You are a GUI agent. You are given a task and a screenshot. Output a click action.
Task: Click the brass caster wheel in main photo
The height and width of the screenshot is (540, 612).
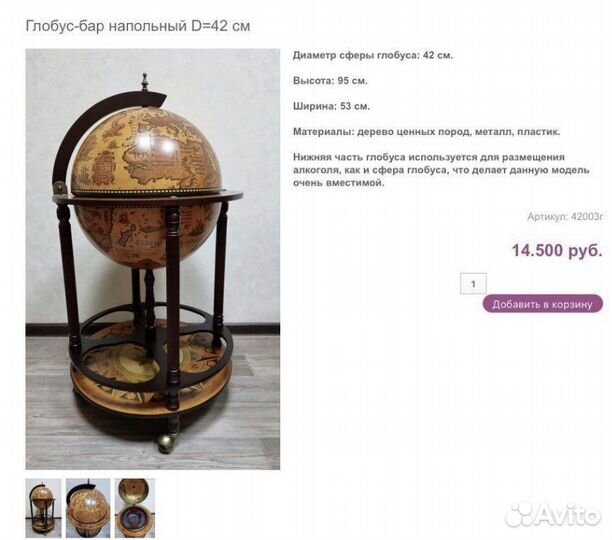pos(168,442)
